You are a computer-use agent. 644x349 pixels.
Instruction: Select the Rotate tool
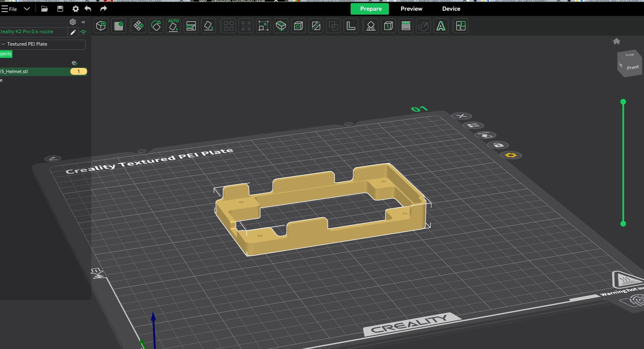click(156, 26)
